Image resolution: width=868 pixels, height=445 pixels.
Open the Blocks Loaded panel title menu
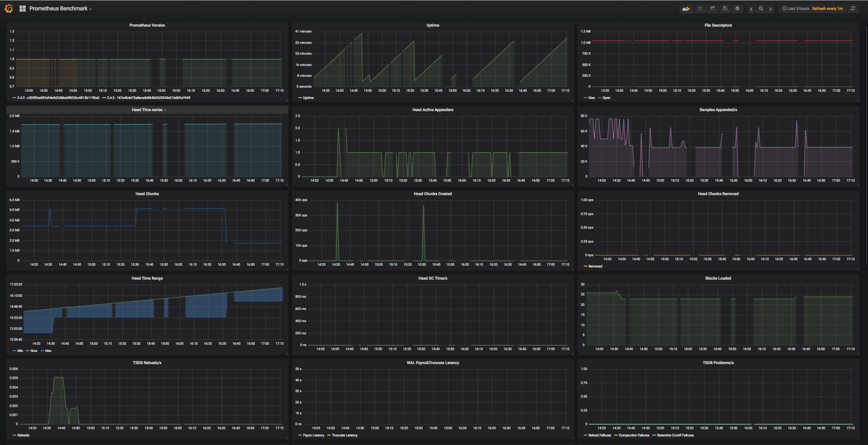(x=718, y=278)
